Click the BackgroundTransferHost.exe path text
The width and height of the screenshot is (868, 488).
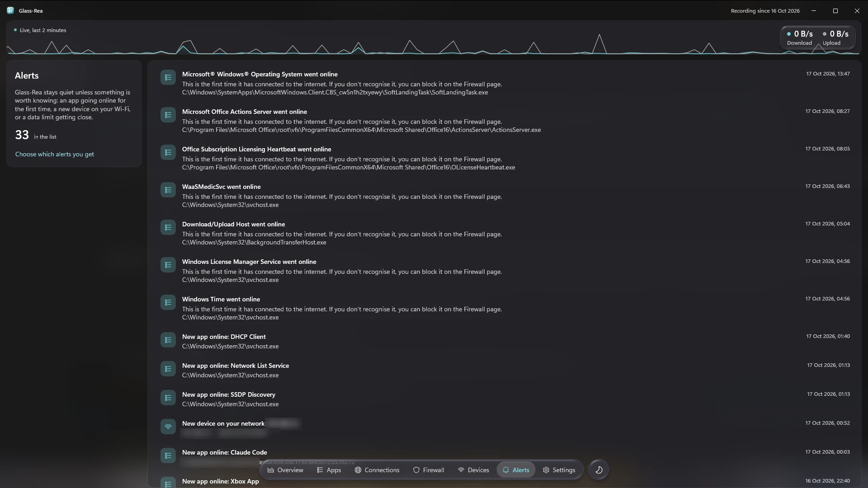254,242
